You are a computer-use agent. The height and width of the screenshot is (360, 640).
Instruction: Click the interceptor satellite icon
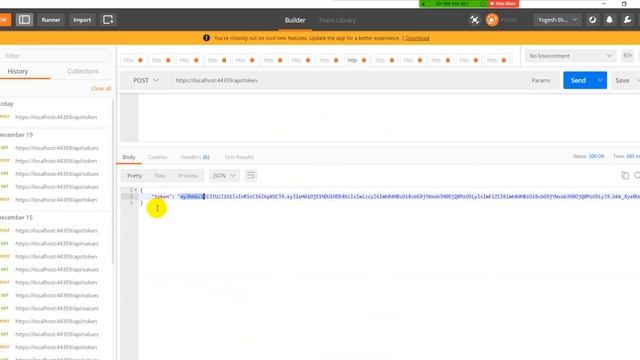[x=474, y=20]
